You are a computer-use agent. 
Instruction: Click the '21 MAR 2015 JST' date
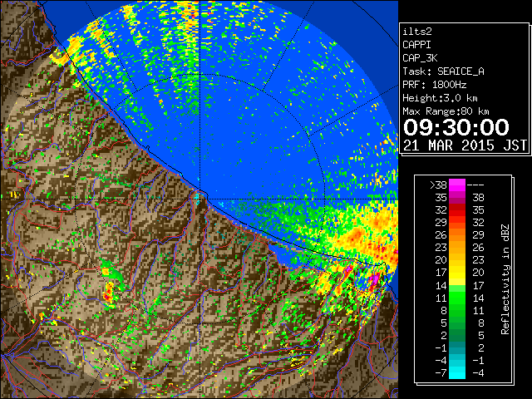(465, 145)
